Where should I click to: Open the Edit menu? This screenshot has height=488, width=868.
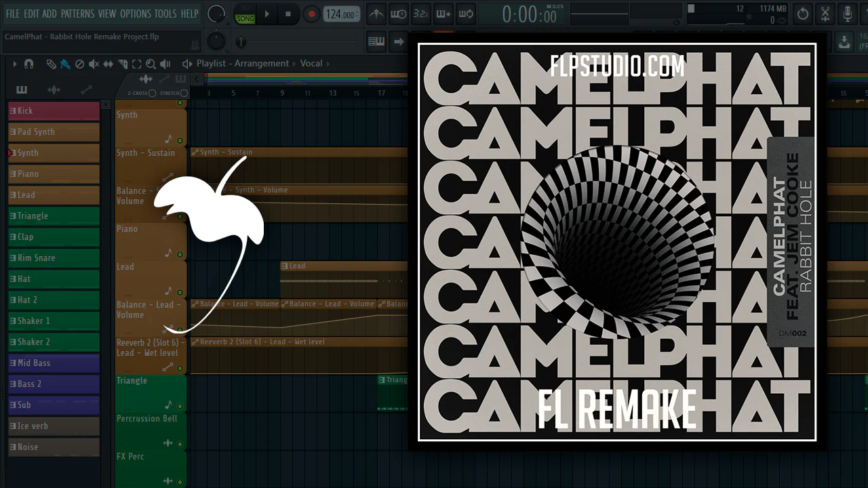coord(31,14)
